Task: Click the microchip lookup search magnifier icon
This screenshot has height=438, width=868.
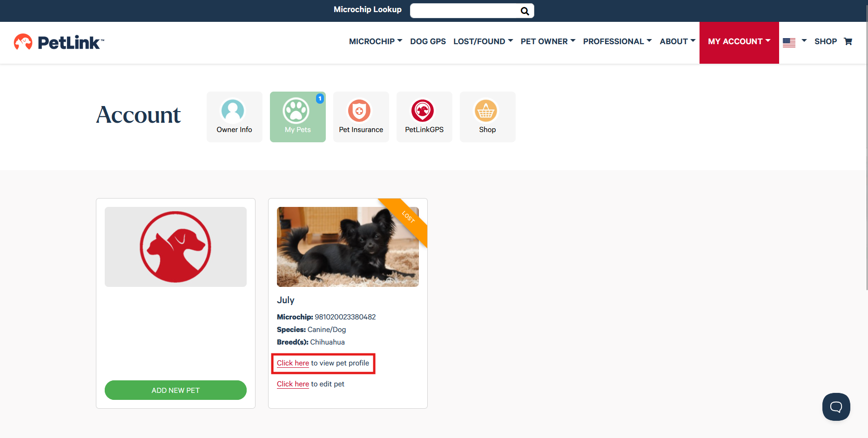Action: click(x=525, y=11)
